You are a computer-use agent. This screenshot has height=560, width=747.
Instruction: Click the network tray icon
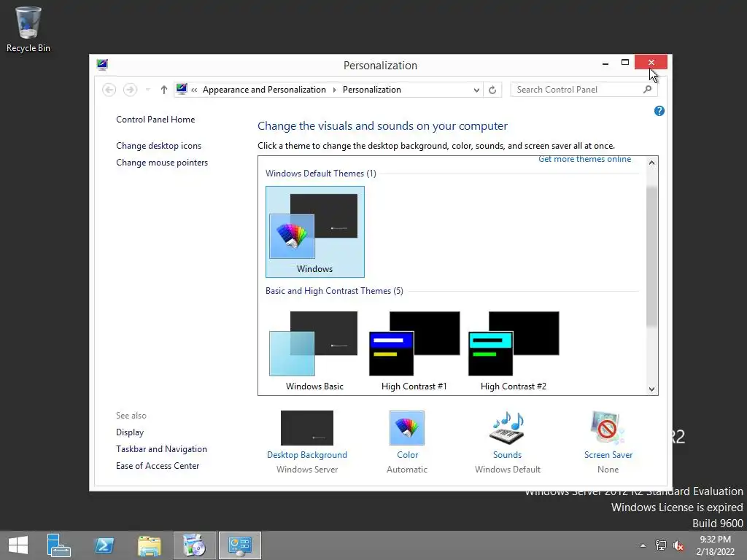[661, 545]
